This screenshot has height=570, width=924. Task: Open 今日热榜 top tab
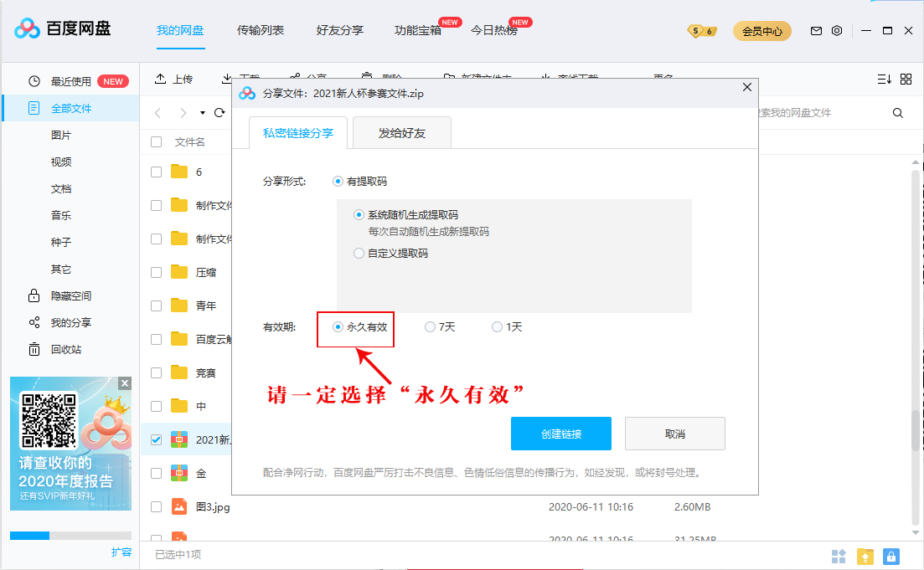click(493, 30)
